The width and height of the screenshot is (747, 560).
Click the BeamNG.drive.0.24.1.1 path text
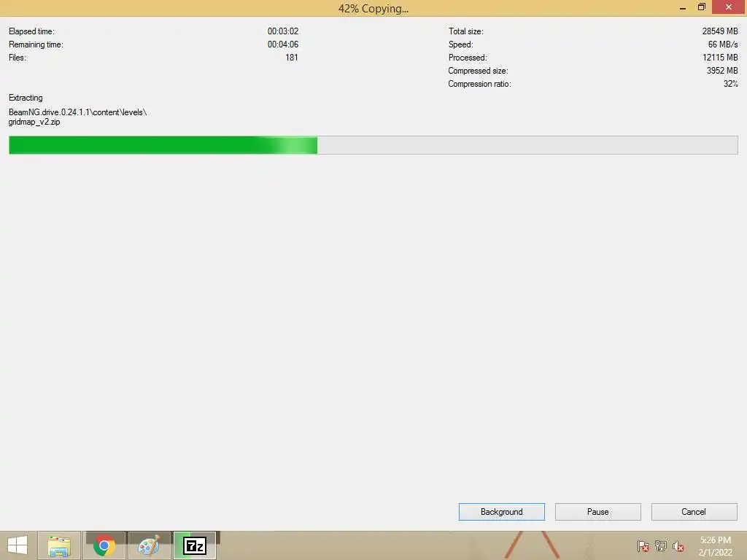click(x=77, y=112)
